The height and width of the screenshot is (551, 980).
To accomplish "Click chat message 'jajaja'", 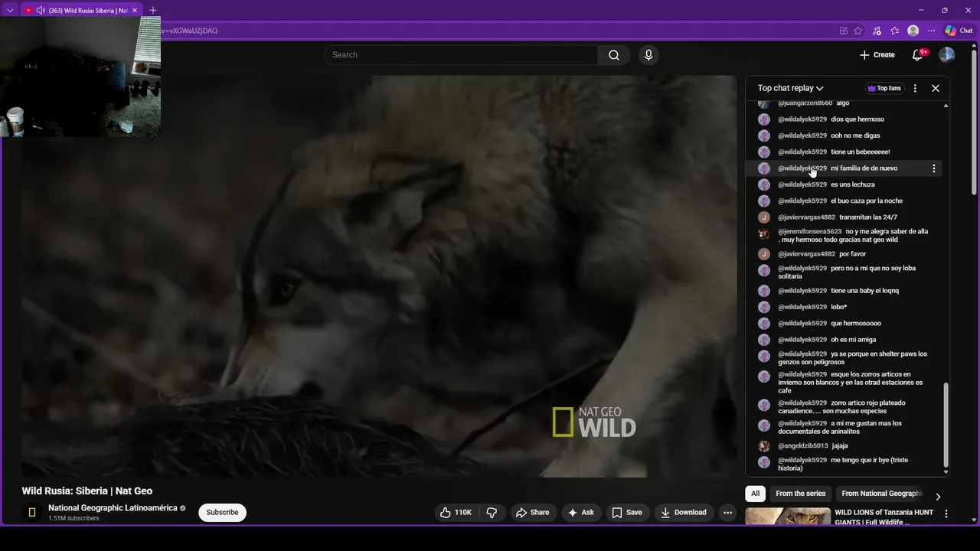I will click(x=840, y=445).
